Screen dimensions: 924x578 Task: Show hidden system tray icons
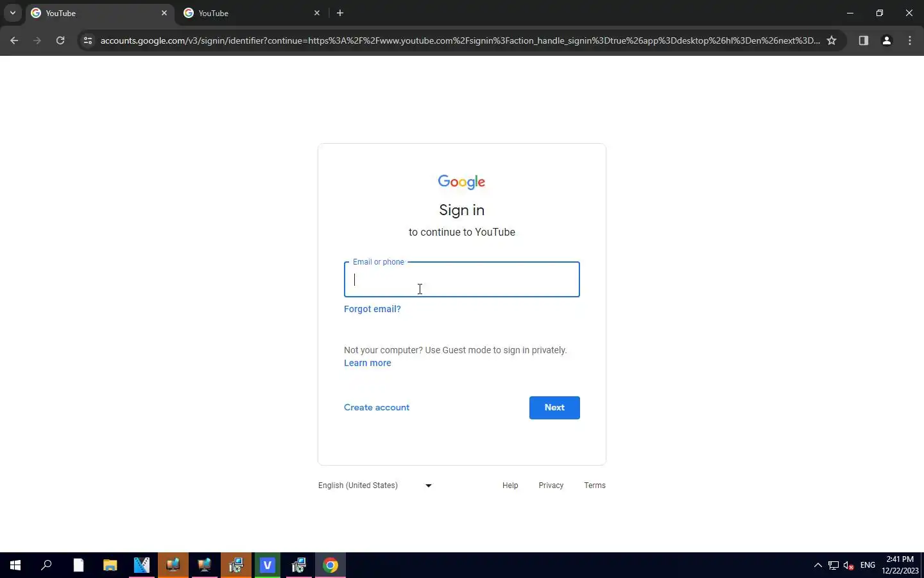tap(817, 565)
